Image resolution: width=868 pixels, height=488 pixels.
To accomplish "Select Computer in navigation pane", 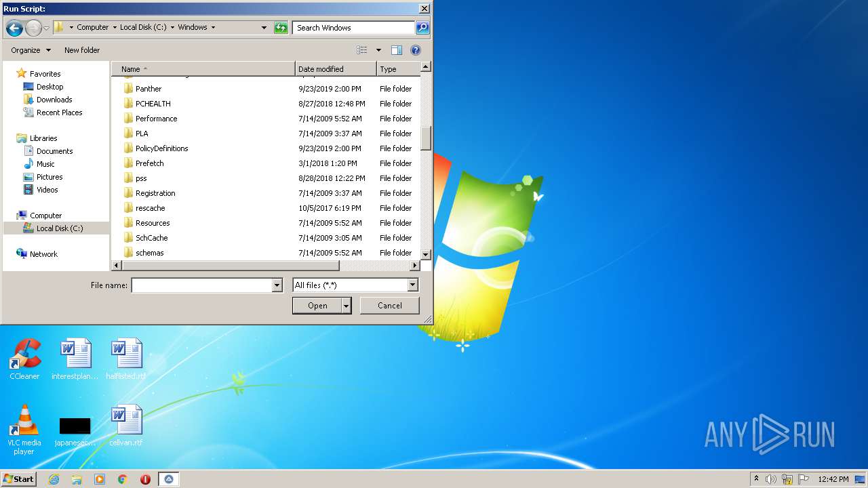I will click(x=45, y=216).
